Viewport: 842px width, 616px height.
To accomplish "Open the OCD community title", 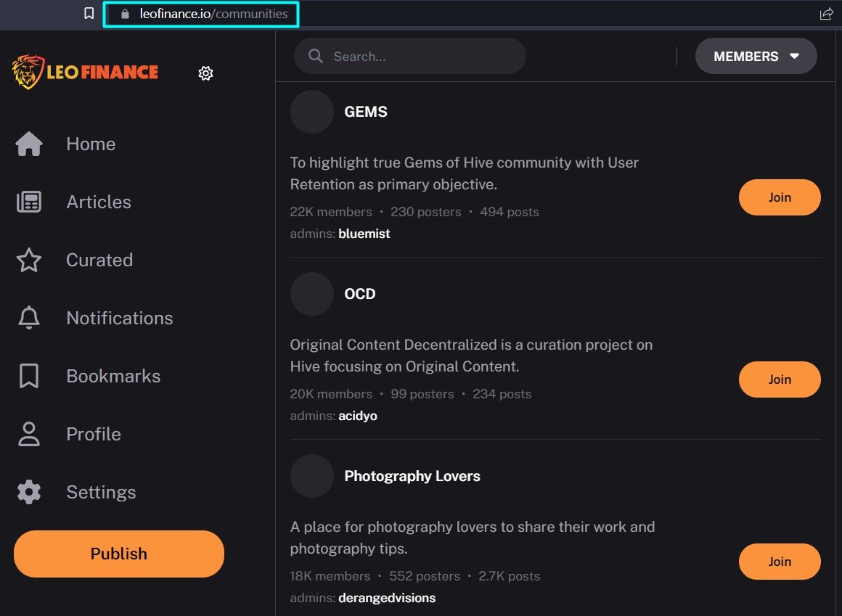I will [x=360, y=294].
